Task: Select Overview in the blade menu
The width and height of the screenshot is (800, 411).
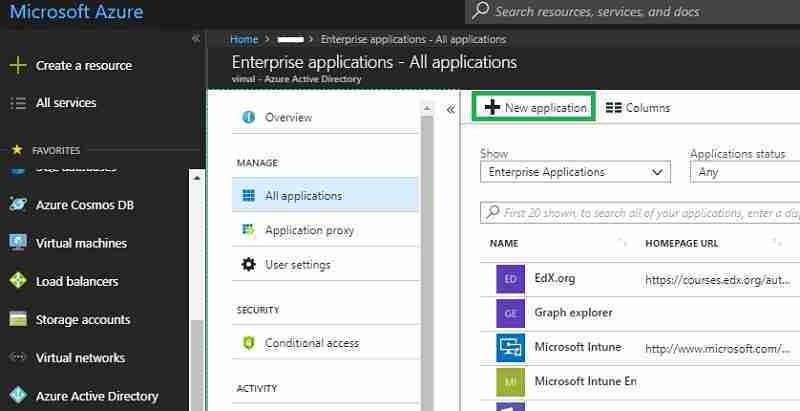Action: (x=326, y=117)
